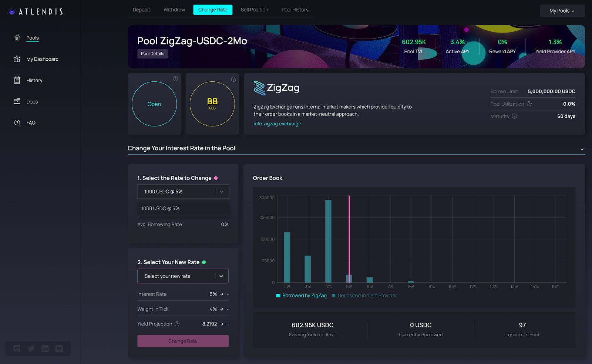592x364 pixels.
Task: Click the 8.2192 yield projection value
Action: tap(209, 324)
